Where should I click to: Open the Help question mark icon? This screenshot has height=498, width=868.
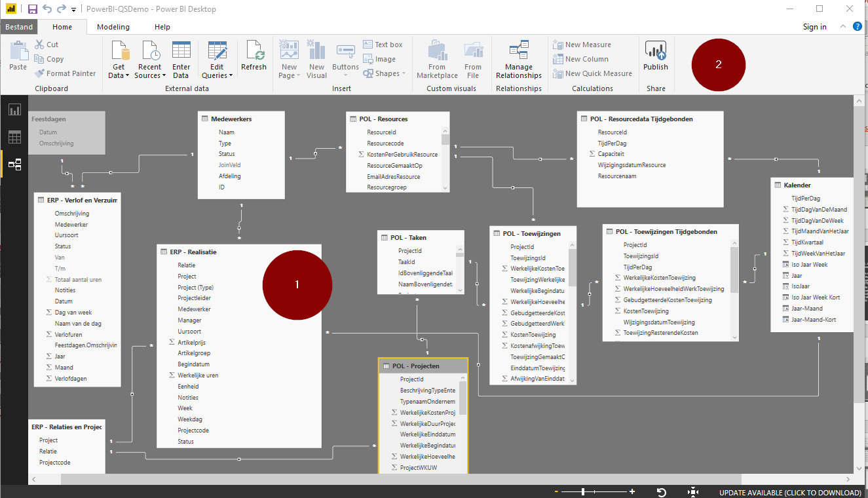tap(857, 26)
